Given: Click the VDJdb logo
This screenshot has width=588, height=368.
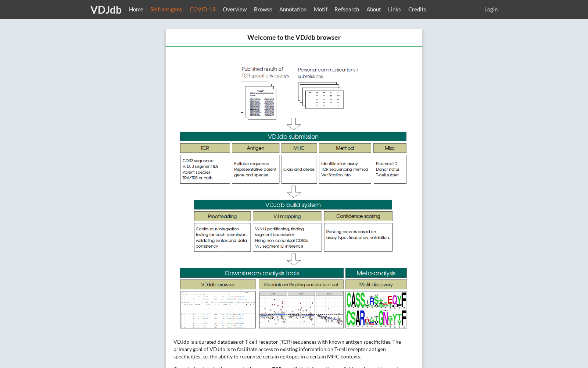Looking at the screenshot, I should [x=106, y=10].
